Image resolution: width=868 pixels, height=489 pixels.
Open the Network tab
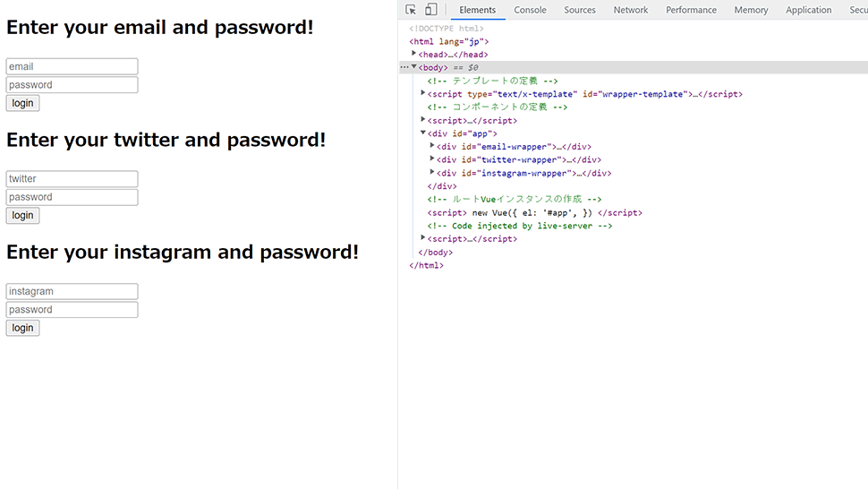(x=631, y=10)
